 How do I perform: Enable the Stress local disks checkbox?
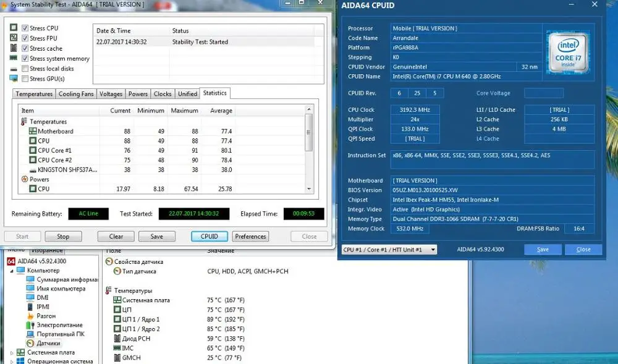pyautogui.click(x=25, y=69)
